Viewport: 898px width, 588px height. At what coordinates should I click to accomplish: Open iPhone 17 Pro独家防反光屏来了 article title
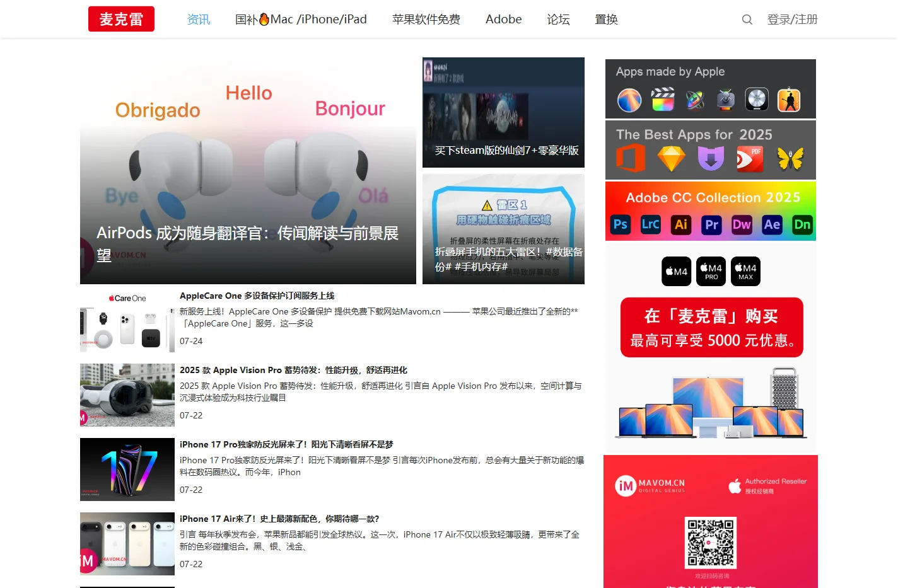tap(286, 444)
